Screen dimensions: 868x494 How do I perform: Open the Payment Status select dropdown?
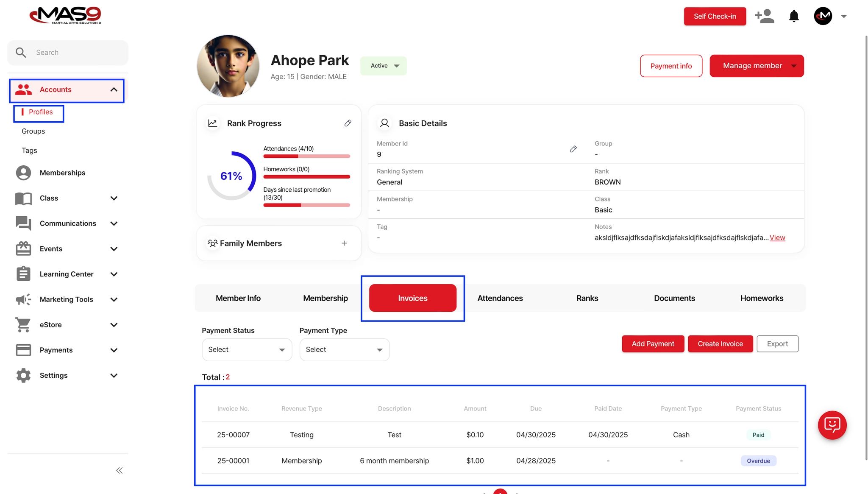[247, 349]
